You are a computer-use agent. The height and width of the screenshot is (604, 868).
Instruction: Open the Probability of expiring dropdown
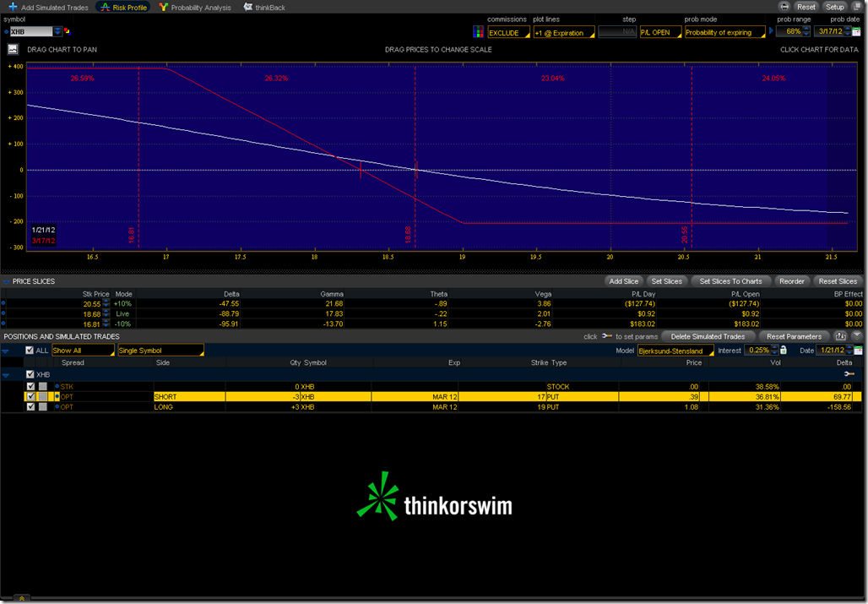tap(724, 33)
